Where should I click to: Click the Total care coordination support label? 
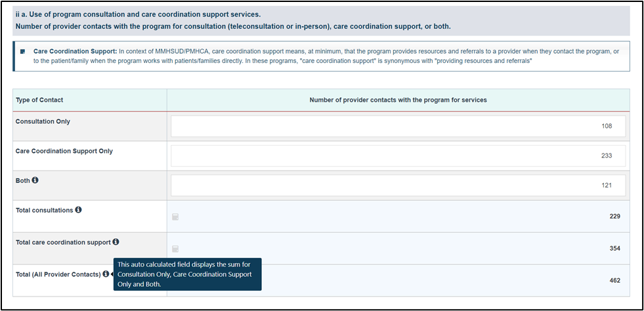pos(63,243)
